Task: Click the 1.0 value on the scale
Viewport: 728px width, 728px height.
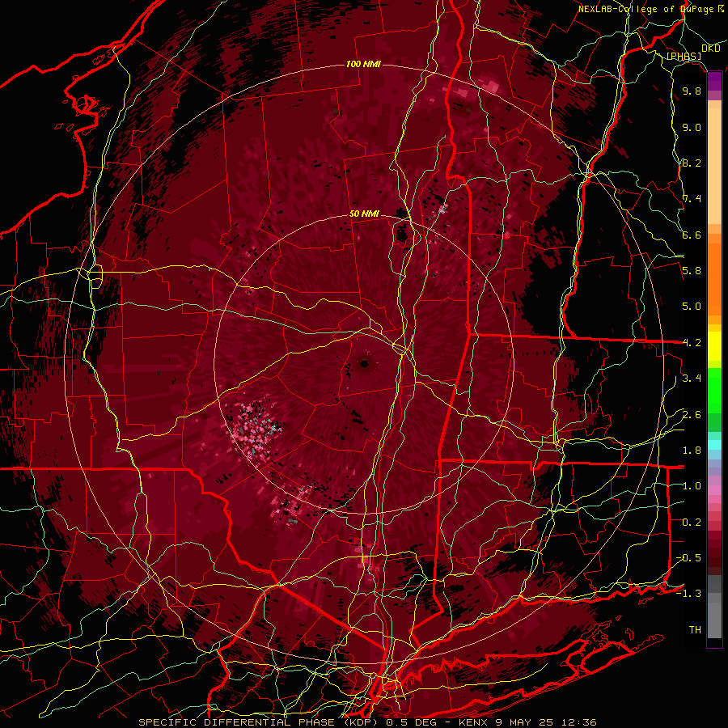Action: [692, 487]
